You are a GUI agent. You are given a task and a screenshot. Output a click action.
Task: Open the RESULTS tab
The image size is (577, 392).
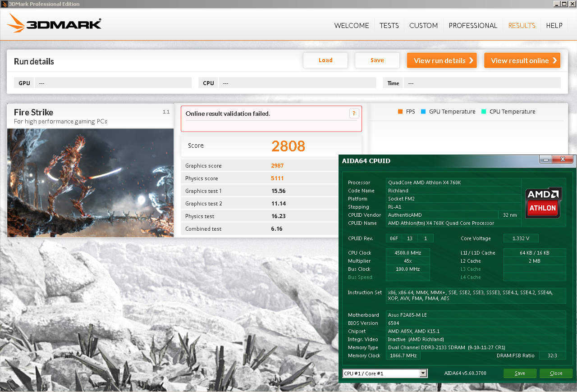(x=522, y=26)
